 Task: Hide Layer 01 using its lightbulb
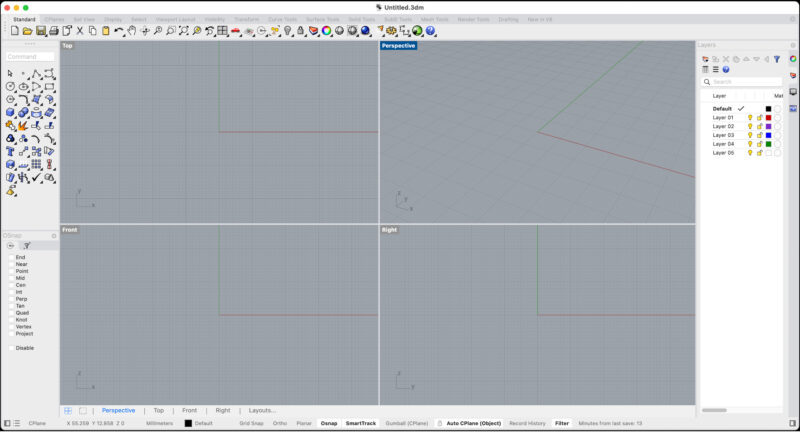coord(750,118)
